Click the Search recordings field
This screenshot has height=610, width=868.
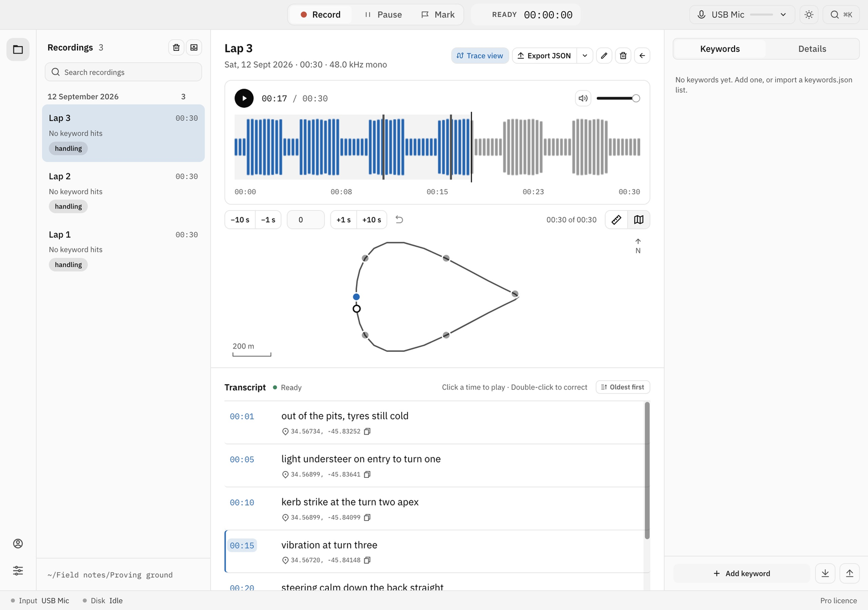(x=123, y=72)
